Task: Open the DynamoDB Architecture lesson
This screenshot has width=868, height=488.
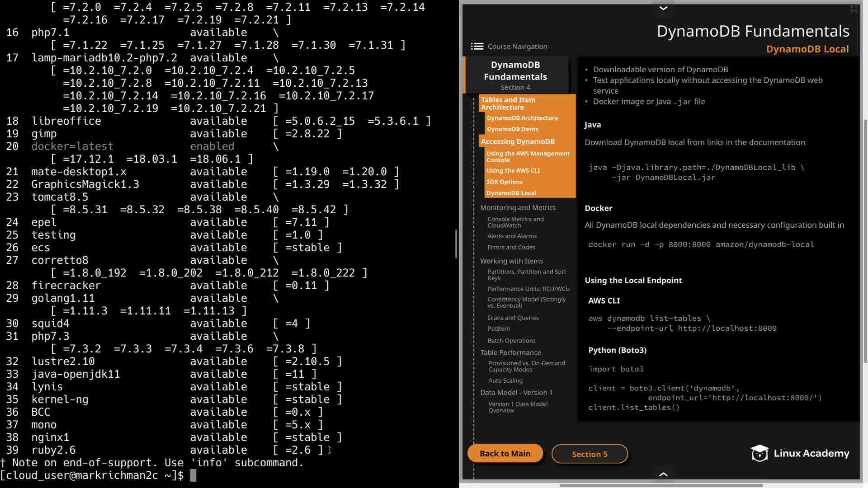Action: (x=522, y=118)
